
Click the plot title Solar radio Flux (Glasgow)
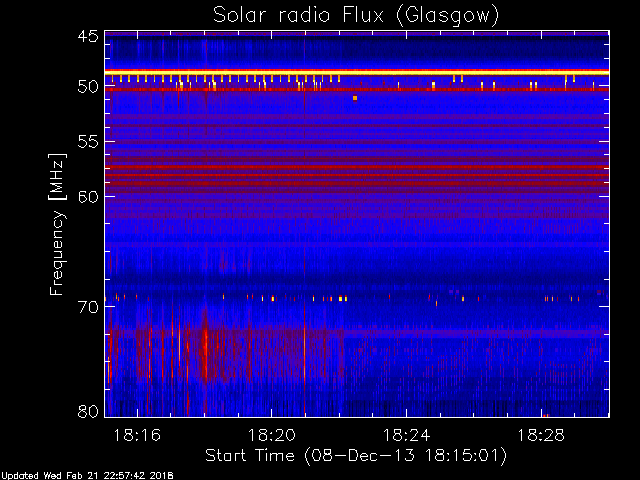356,16
